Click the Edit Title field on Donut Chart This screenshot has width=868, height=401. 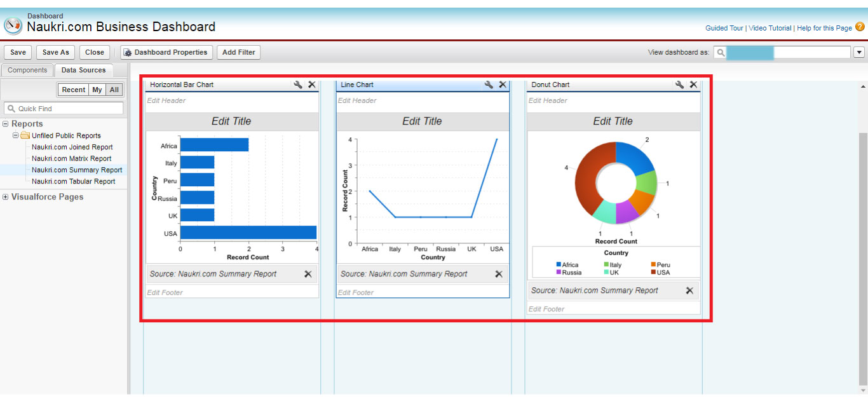[x=613, y=121]
